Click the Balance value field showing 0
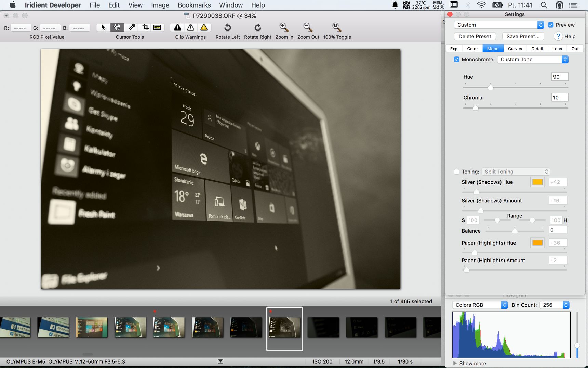The width and height of the screenshot is (588, 368). 558,230
